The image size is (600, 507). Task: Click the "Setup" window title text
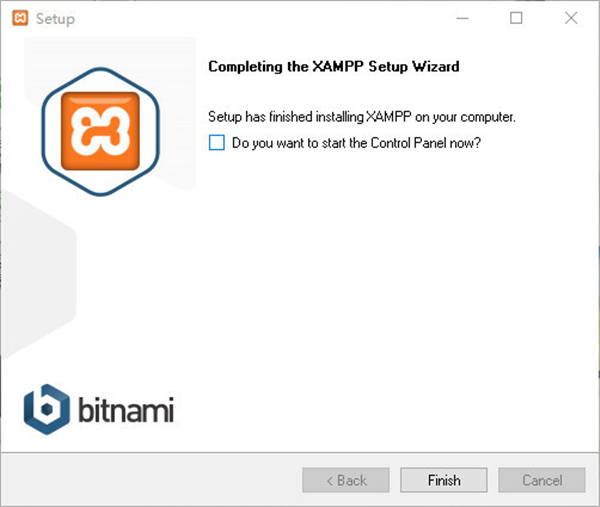pos(55,18)
